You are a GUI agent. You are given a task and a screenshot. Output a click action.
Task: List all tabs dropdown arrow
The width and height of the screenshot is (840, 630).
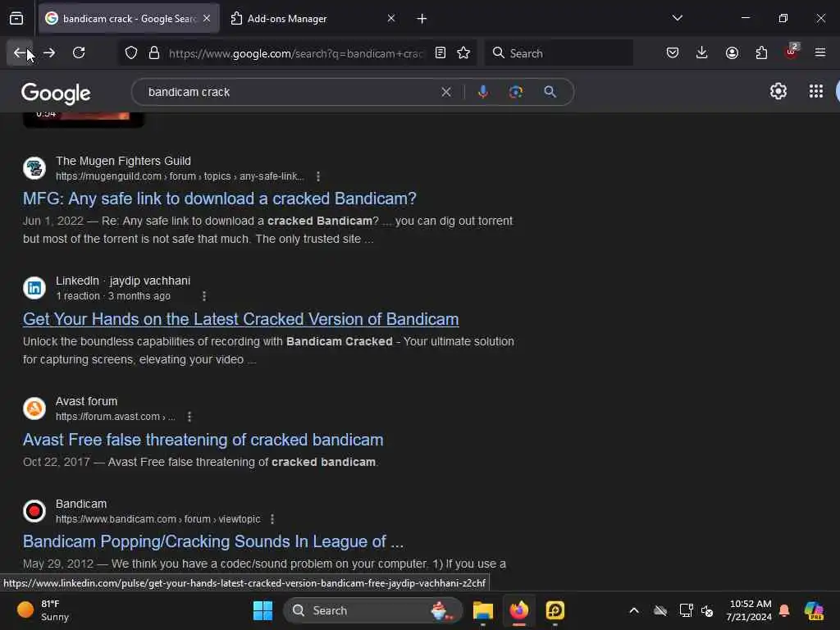click(677, 18)
